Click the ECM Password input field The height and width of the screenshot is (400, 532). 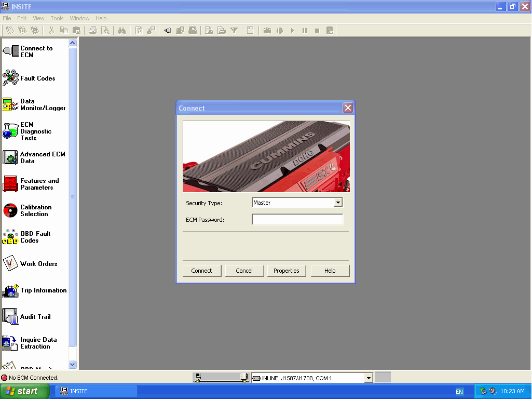pos(297,220)
